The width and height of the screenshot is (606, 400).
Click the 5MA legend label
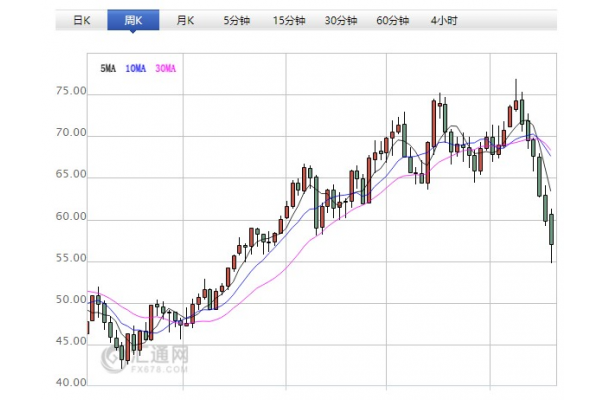point(108,68)
